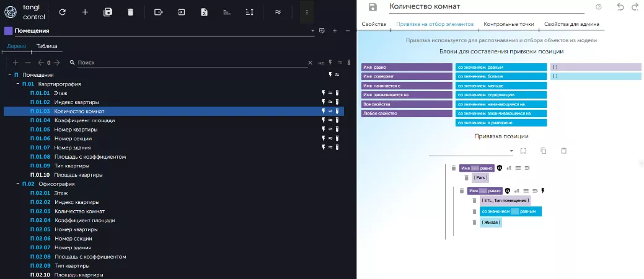The height and width of the screenshot is (279, 644).
Task: Collapse the П.01 Квартирография node
Action: click(x=17, y=84)
